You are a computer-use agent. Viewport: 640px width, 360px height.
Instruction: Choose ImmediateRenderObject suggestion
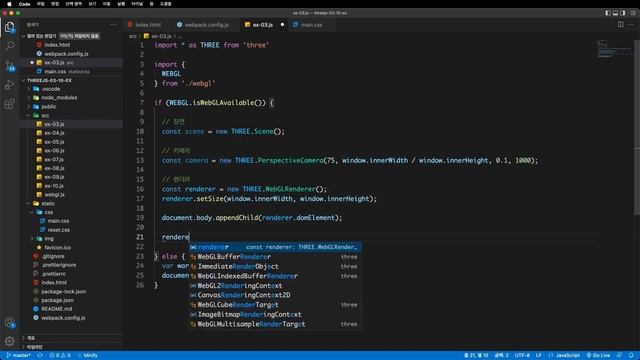click(x=275, y=267)
